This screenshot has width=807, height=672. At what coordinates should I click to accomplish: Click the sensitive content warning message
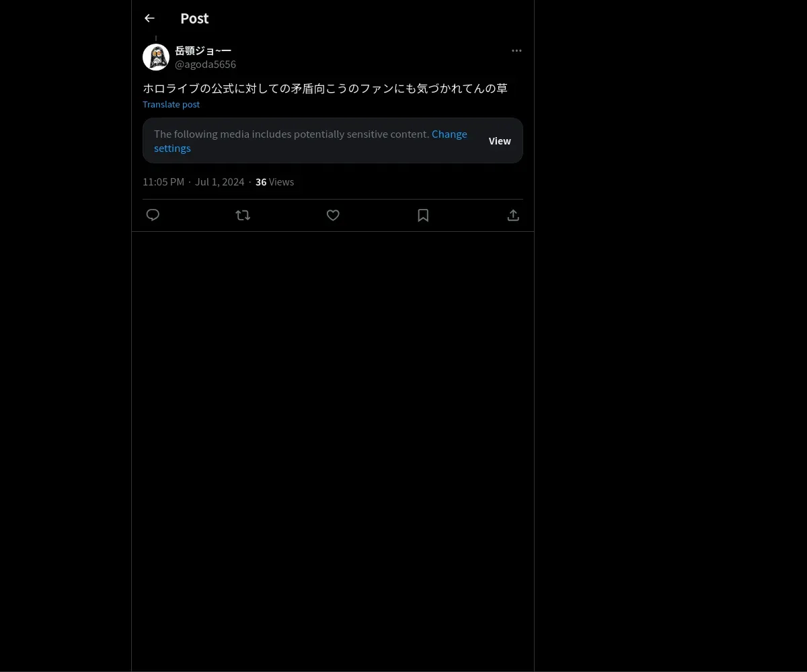point(291,134)
